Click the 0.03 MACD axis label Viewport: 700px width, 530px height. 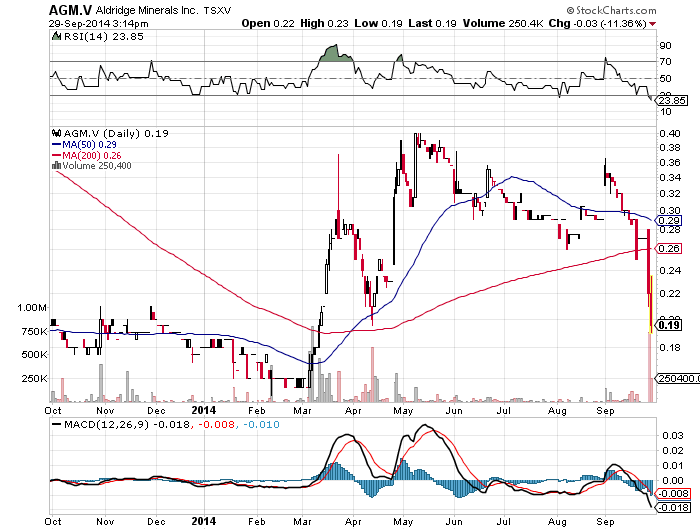pos(673,435)
